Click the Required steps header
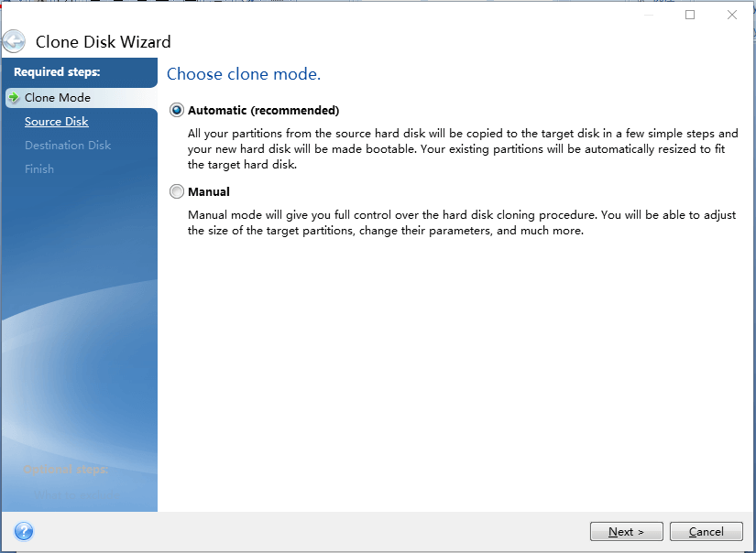This screenshot has height=553, width=756. 57,71
